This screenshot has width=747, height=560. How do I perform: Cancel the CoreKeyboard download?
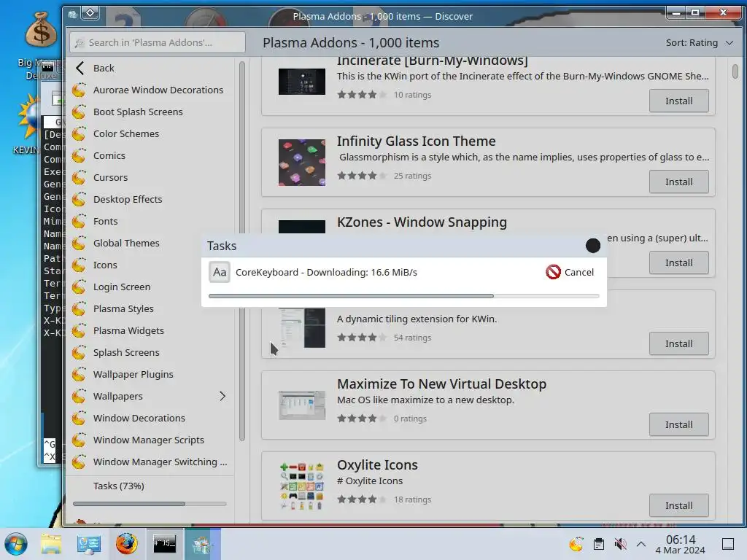(570, 273)
